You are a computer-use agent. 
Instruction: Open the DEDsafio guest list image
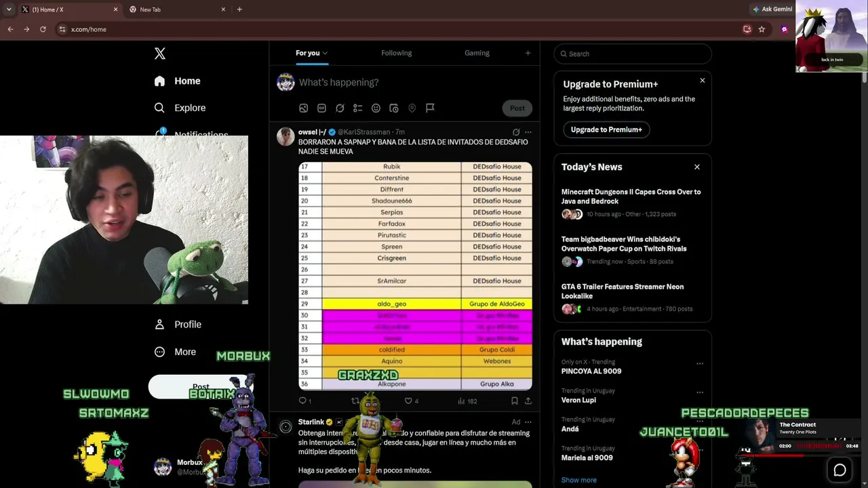click(415, 276)
